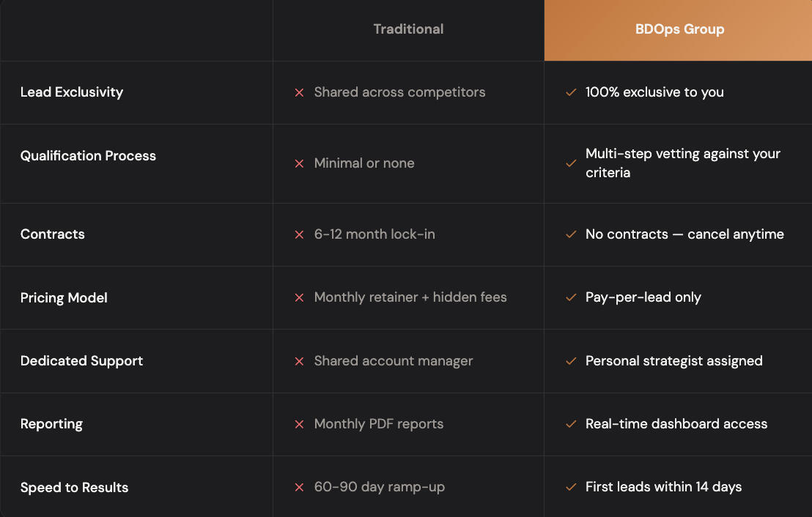Image resolution: width=812 pixels, height=517 pixels.
Task: Click the red X next to Minimal or none
Action: [x=299, y=164]
